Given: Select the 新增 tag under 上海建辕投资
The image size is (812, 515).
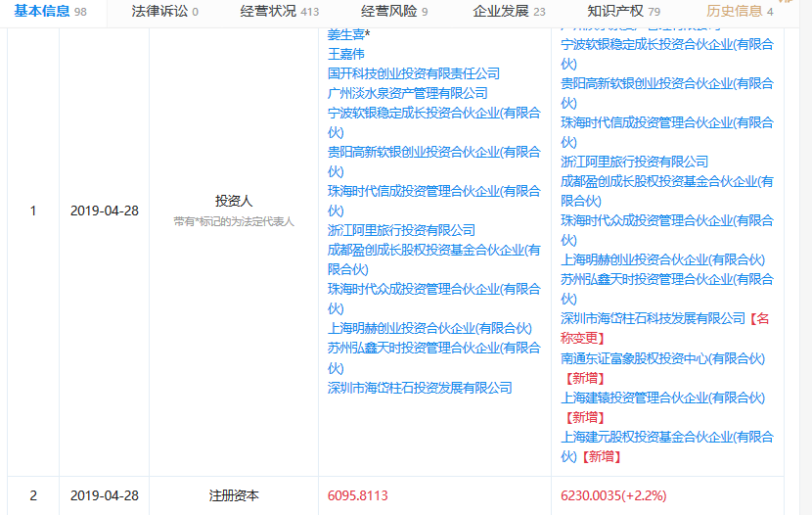Looking at the screenshot, I should [585, 417].
